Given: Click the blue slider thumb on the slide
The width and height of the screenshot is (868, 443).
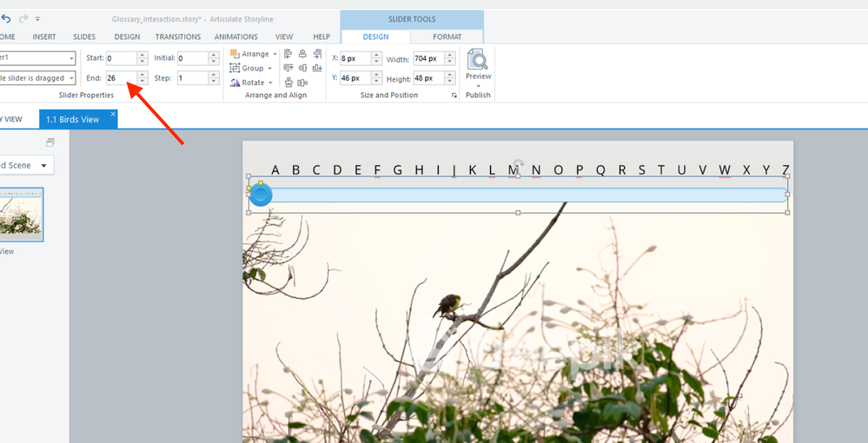Looking at the screenshot, I should (x=261, y=195).
